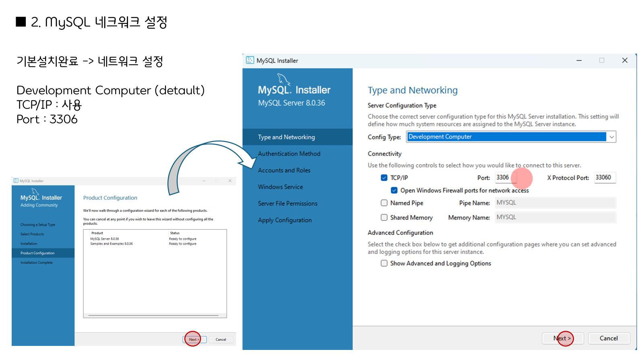
Task: Click the MySQL Server 8.0.36 sidebar subtitle
Action: coord(291,103)
